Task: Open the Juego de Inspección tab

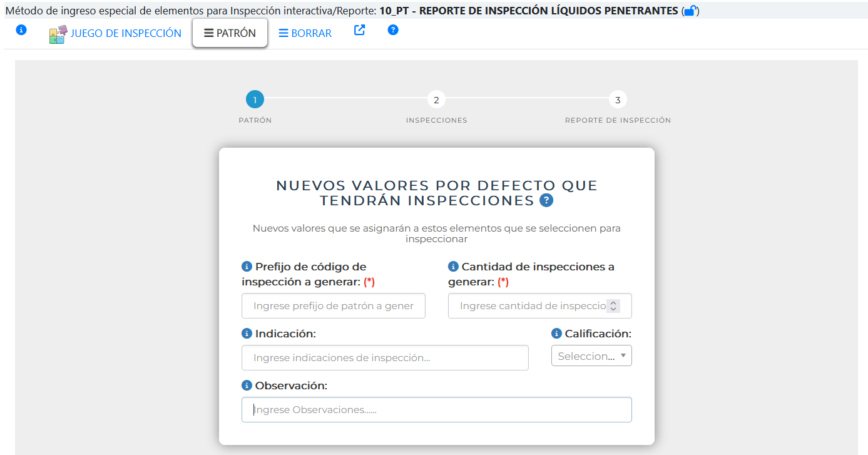Action: 116,34
